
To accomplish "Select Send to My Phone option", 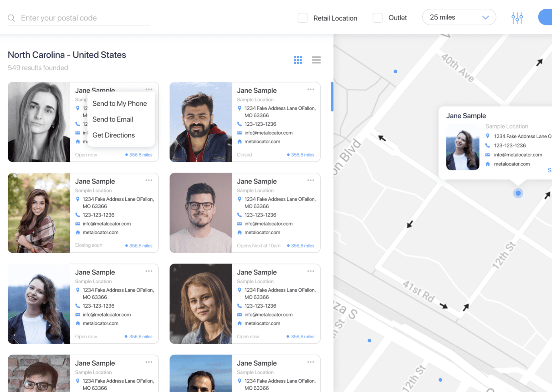I will pos(120,104).
